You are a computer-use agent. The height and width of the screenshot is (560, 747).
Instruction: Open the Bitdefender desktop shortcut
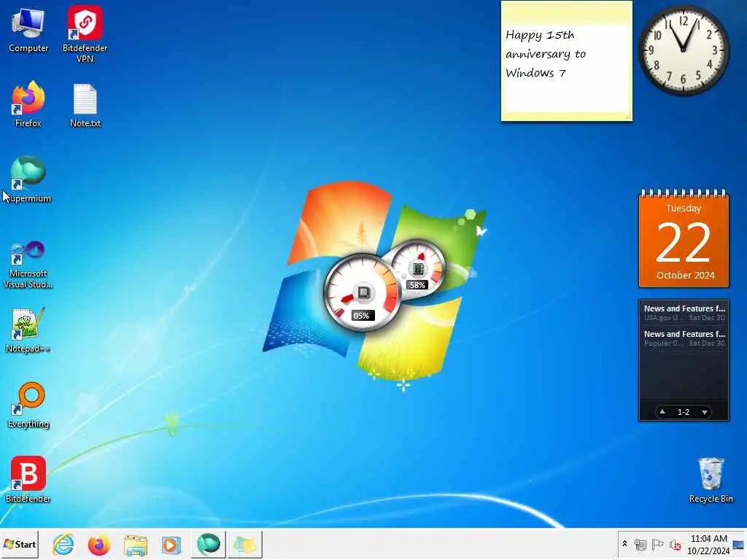(x=28, y=480)
